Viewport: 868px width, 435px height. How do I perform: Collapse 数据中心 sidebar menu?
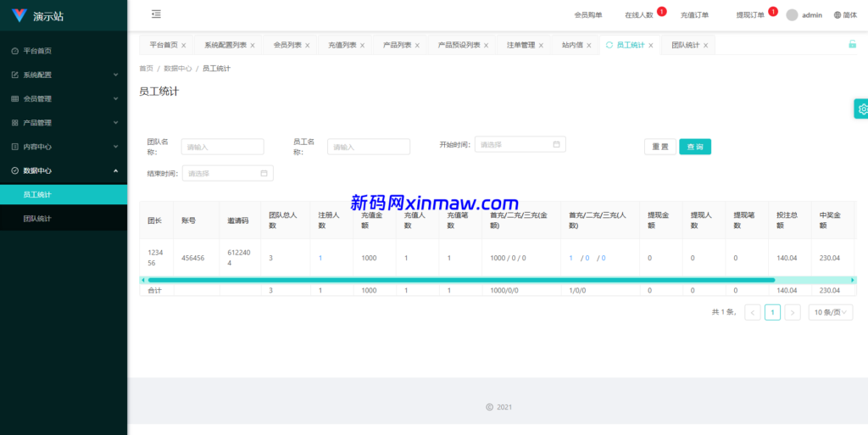(x=64, y=170)
